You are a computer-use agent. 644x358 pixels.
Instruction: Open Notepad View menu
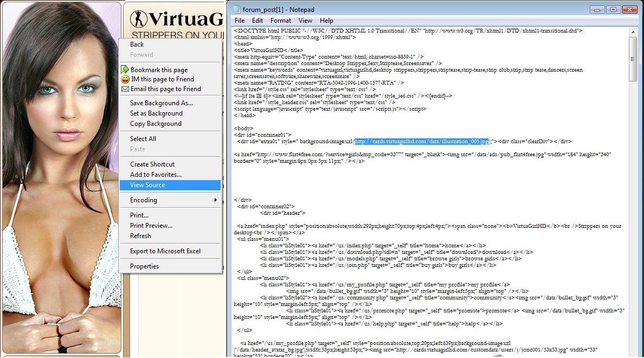pyautogui.click(x=305, y=21)
